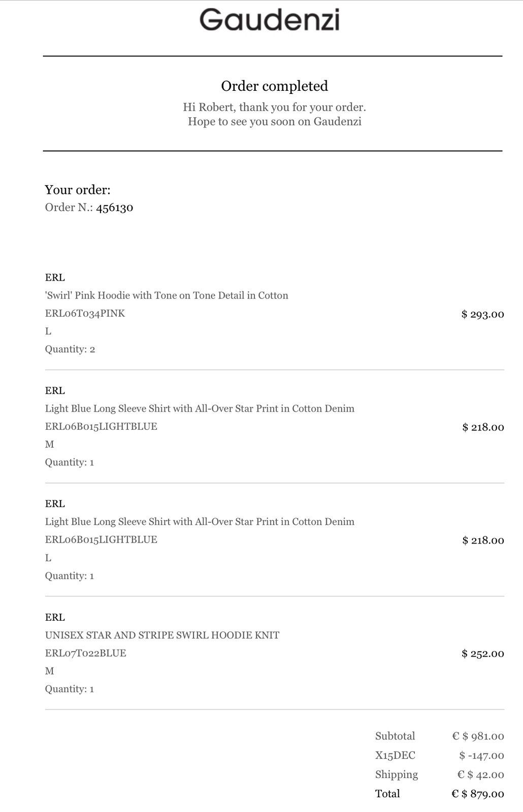
Task: Click the Quantity: 2 label
Action: 70,349
